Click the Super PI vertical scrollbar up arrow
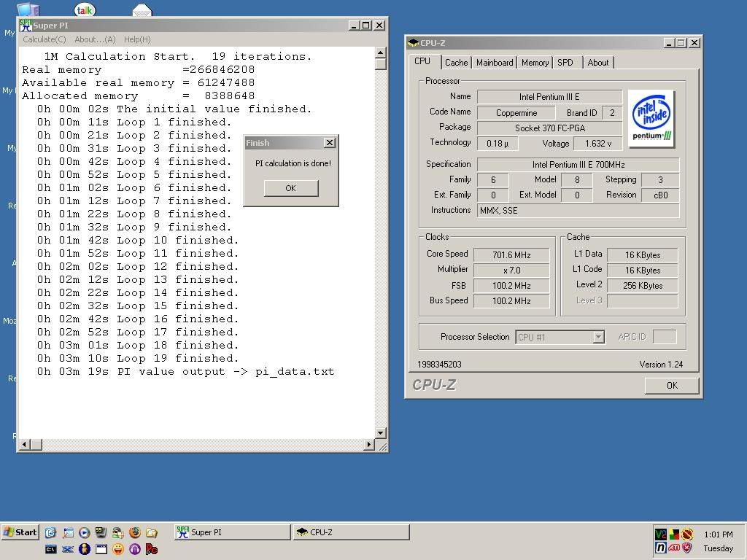 pyautogui.click(x=381, y=52)
